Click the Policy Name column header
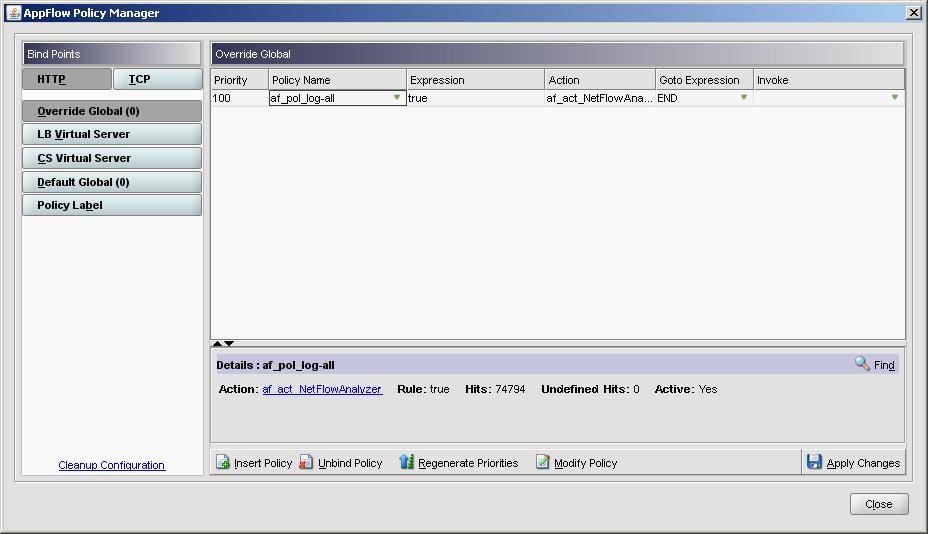 337,80
